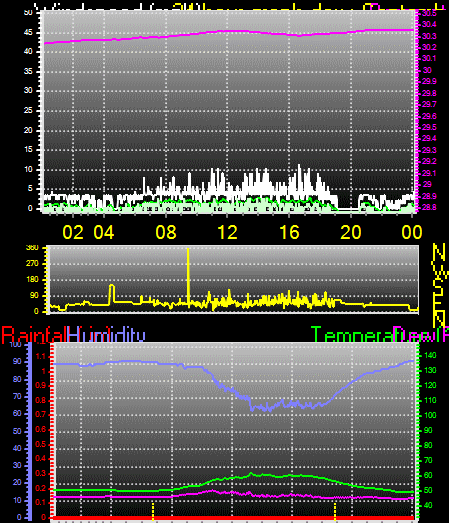
Task: Click the top N compass letter
Action: (x=439, y=252)
